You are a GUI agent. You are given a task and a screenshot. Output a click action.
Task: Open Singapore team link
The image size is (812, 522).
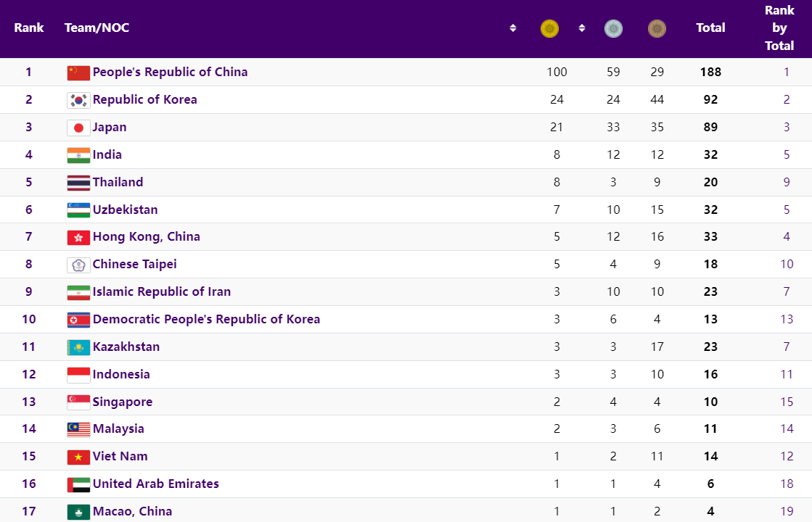click(123, 402)
